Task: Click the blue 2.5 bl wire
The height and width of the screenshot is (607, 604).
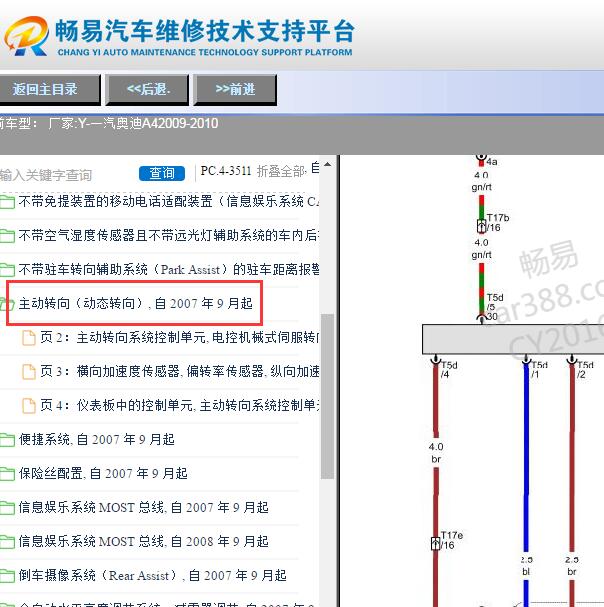Action: [x=526, y=457]
